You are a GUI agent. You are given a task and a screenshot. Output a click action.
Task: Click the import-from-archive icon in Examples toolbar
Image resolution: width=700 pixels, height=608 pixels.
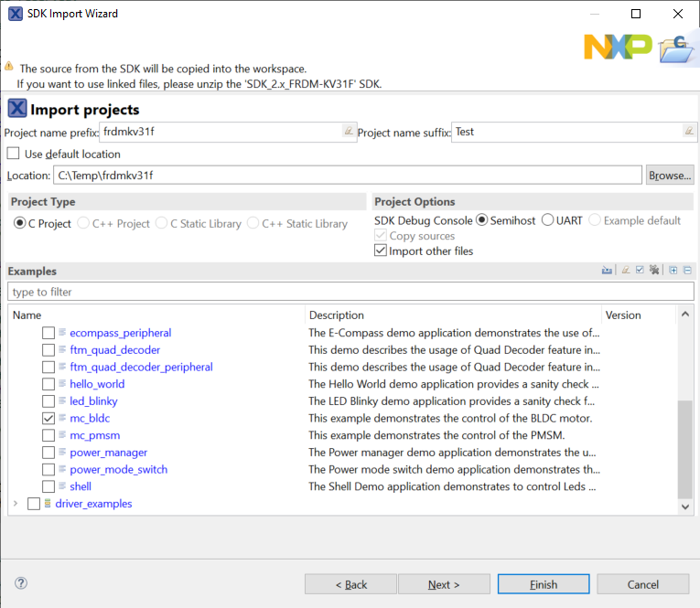pos(607,271)
